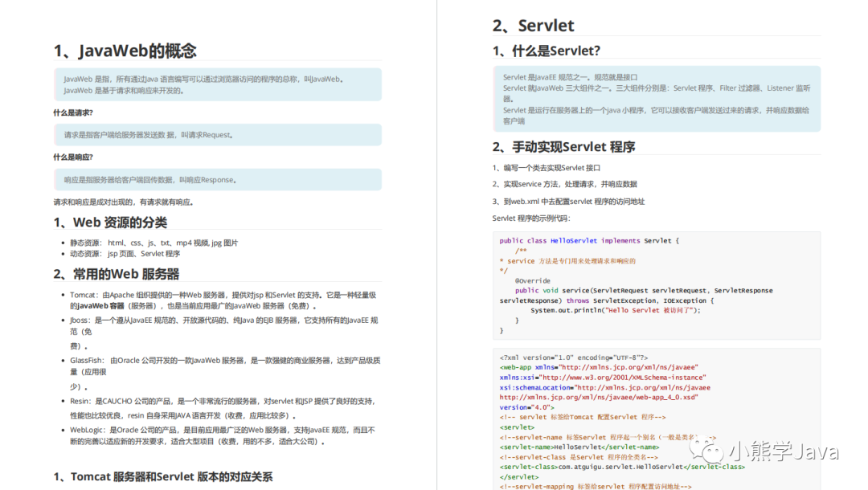Image resolution: width=868 pixels, height=490 pixels.
Task: Click the closing "</servlet>" tag line
Action: (x=519, y=476)
